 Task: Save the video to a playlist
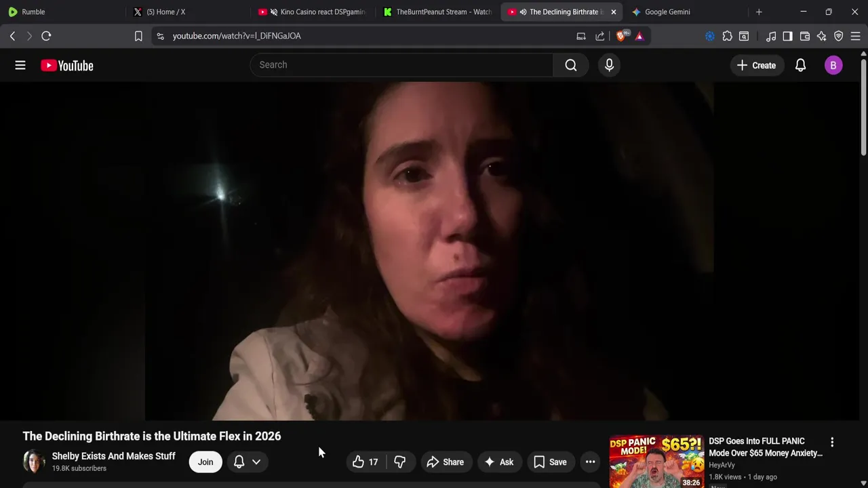(x=551, y=462)
